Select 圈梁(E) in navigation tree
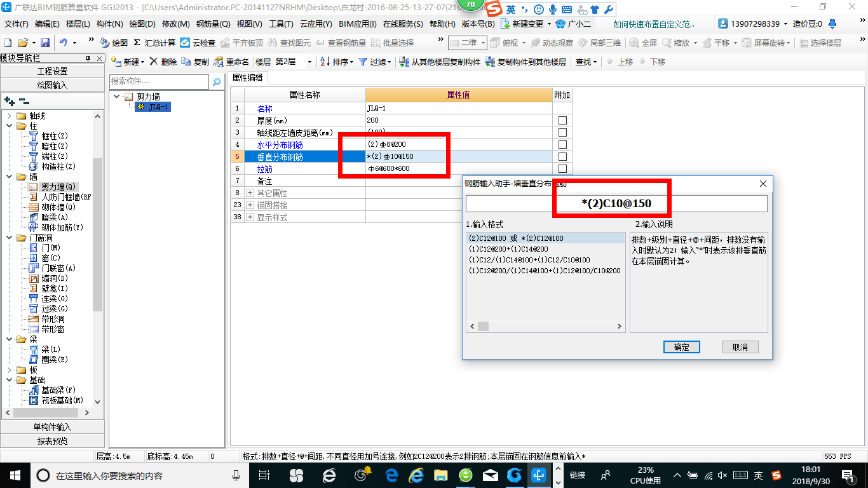 (54, 360)
